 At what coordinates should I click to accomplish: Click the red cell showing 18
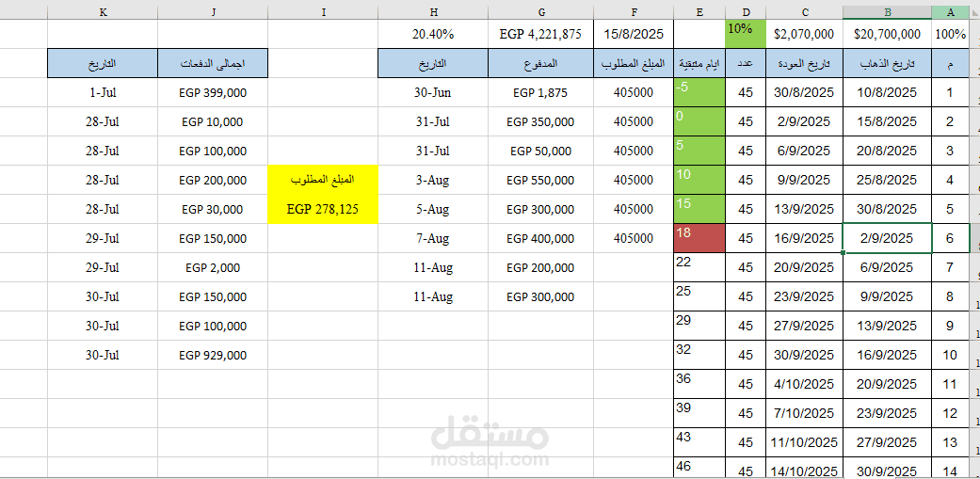coord(699,238)
